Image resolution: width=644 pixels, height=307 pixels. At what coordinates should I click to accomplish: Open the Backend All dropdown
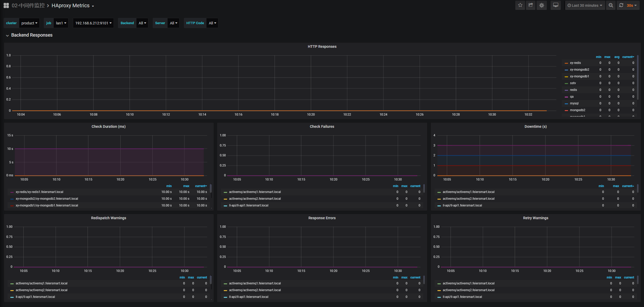pos(142,23)
